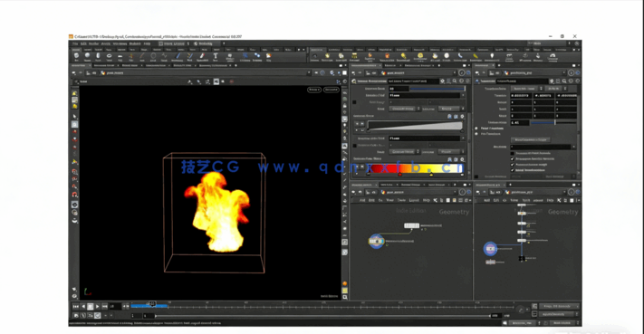The height and width of the screenshot is (334, 644).
Task: Open the Windows menu
Action: click(x=120, y=43)
